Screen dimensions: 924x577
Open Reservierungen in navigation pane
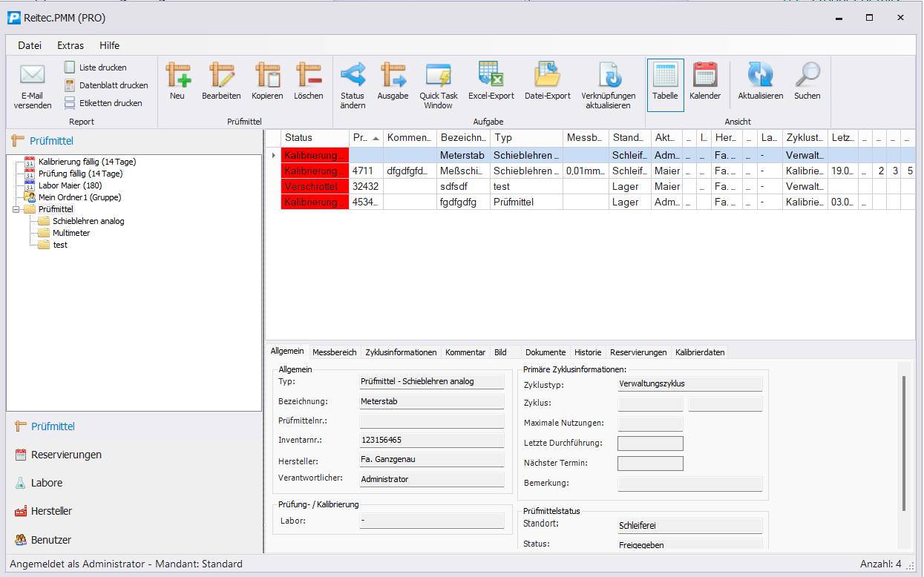(x=66, y=455)
